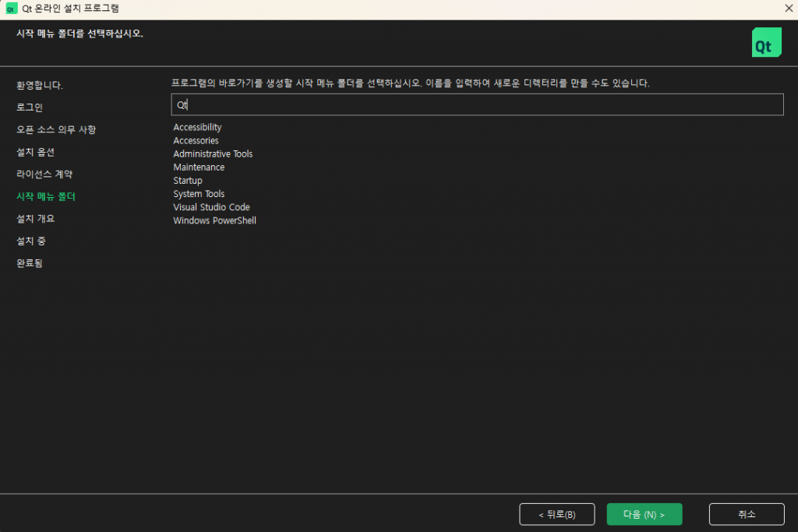Click the 설치 개요 step in sidebar
The height and width of the screenshot is (532, 798).
(36, 218)
